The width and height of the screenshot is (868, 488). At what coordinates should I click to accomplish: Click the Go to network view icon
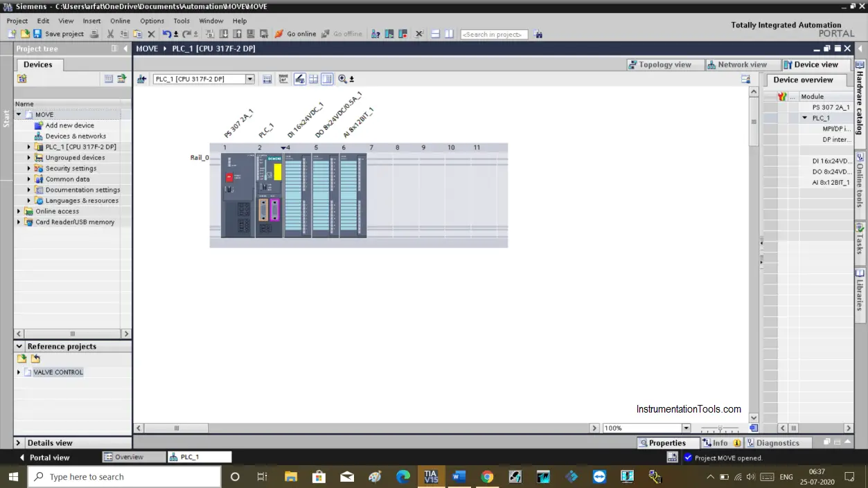(141, 79)
